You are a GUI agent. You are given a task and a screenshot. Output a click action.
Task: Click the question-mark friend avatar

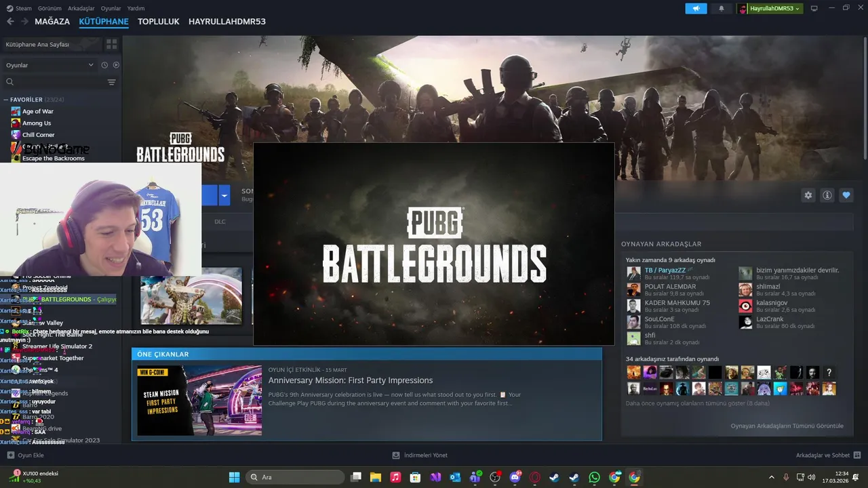click(x=829, y=373)
